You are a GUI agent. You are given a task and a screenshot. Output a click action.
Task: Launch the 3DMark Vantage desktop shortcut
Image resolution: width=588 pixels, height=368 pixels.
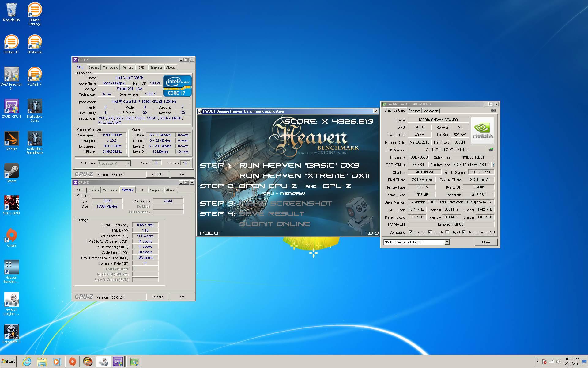tap(35, 14)
